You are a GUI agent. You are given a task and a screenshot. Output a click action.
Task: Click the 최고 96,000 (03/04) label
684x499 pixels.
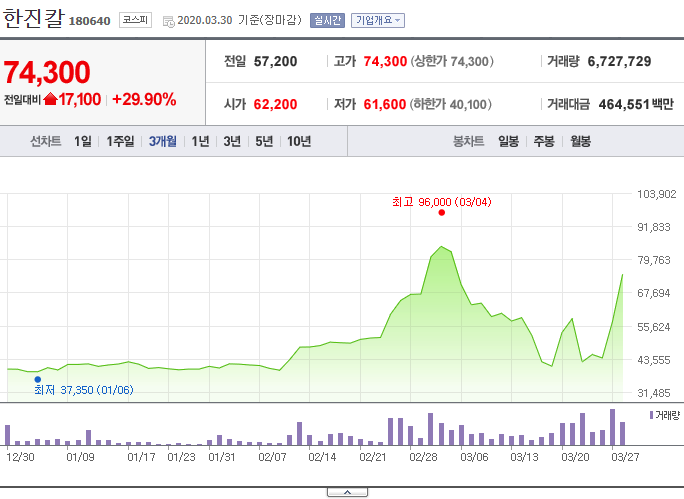(x=441, y=202)
